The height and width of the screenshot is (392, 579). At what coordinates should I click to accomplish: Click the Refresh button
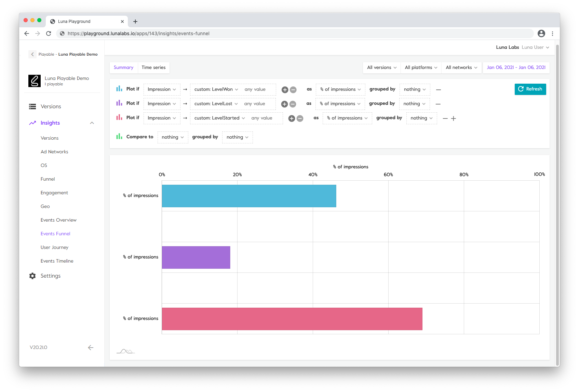[530, 89]
